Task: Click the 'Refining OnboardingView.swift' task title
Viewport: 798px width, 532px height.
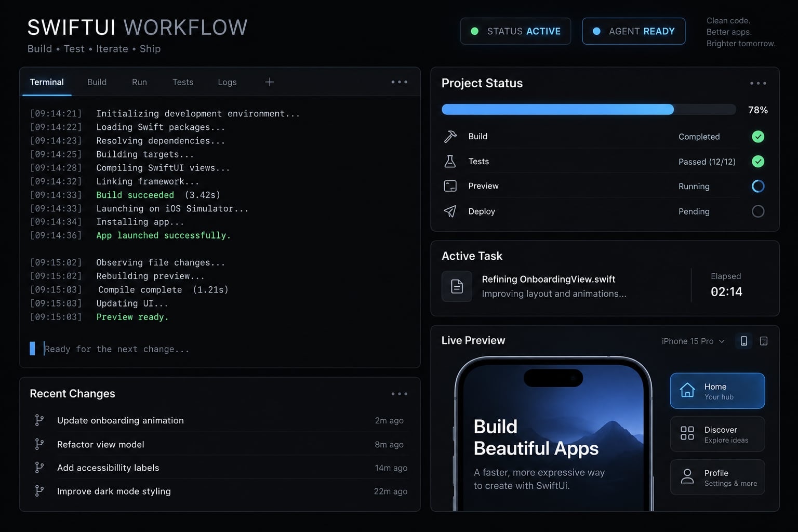Action: [549, 279]
